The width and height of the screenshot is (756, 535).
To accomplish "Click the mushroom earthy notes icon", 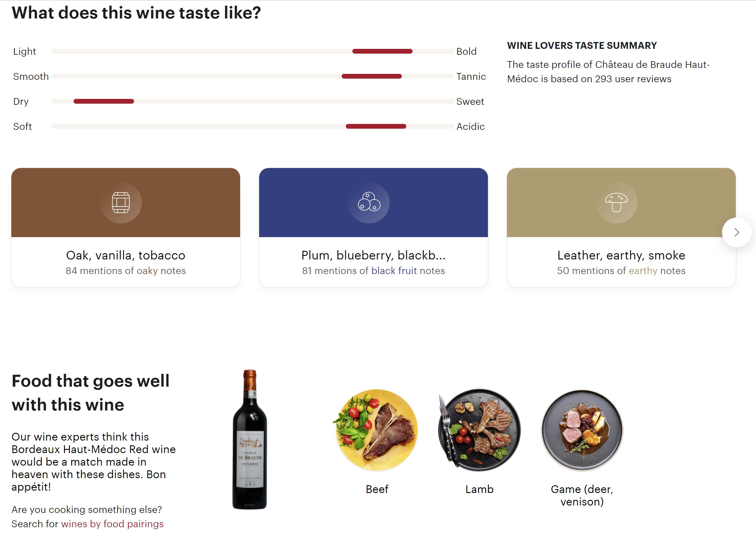I will point(616,203).
